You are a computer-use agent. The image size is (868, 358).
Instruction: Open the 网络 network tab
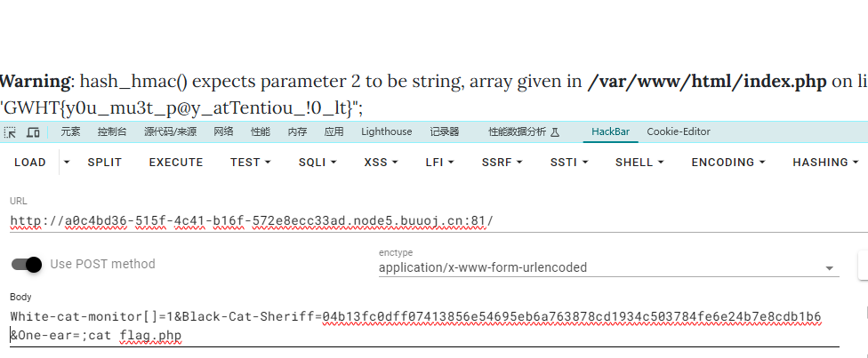coord(223,132)
